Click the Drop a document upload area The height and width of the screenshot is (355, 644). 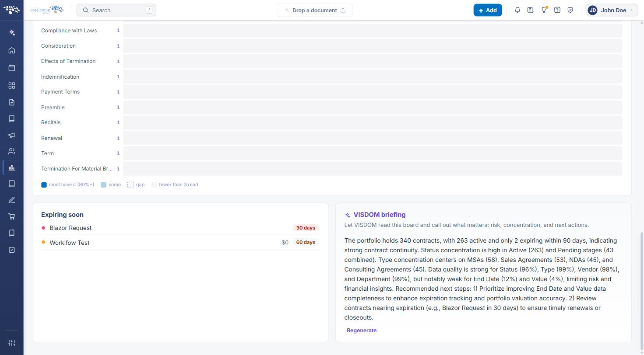pyautogui.click(x=315, y=10)
